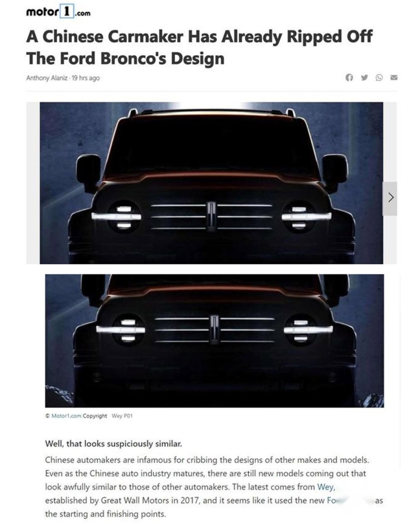Image resolution: width=420 pixels, height=526 pixels.
Task: Share the article via WhatsApp
Action: tap(379, 77)
